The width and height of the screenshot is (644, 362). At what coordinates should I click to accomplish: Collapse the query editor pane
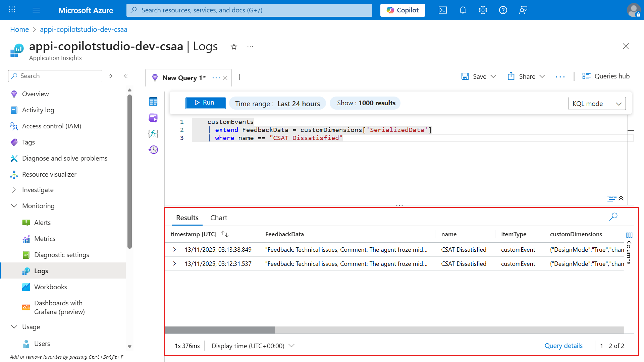(621, 198)
